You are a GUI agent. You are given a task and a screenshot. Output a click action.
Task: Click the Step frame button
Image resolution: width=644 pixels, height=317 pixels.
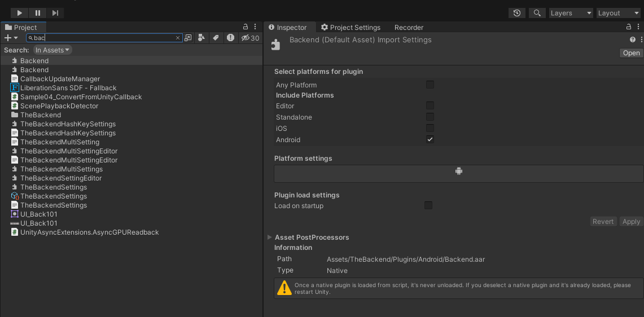click(x=55, y=13)
